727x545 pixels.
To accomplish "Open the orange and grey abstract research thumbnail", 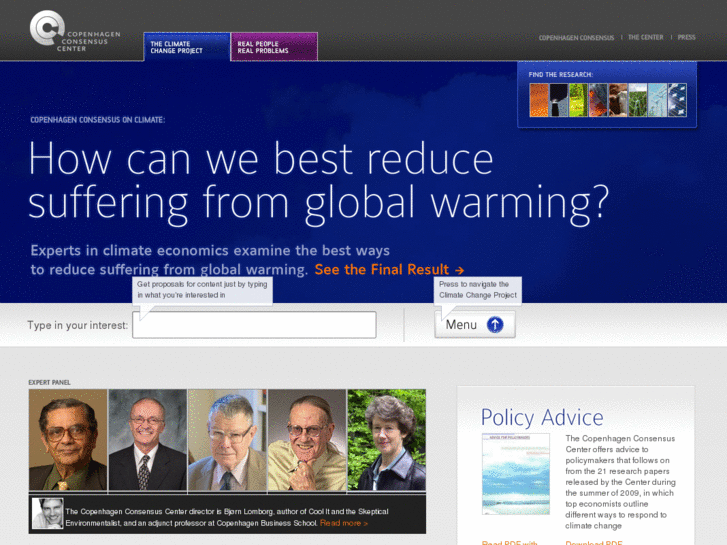I will click(598, 100).
